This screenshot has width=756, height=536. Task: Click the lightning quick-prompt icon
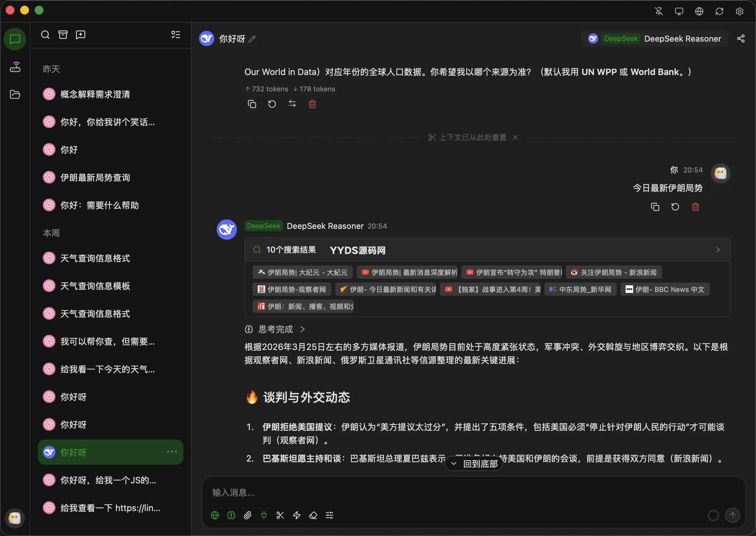tap(297, 515)
